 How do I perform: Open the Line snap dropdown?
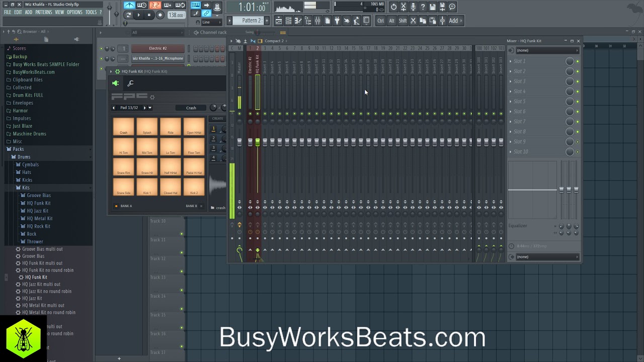coord(211,22)
